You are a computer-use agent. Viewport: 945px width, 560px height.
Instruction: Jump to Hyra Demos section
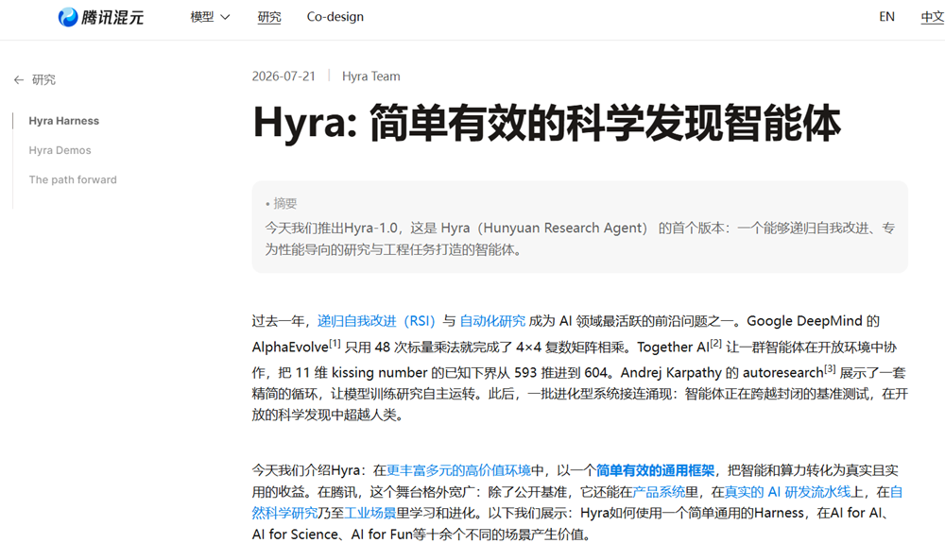(x=60, y=150)
